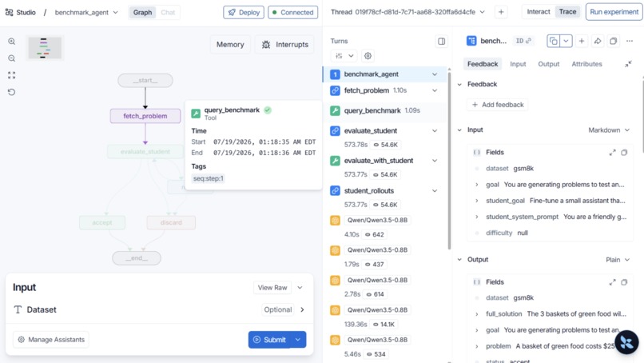644x363 pixels.
Task: Open the dropdown next to View Raw
Action: coord(300,287)
